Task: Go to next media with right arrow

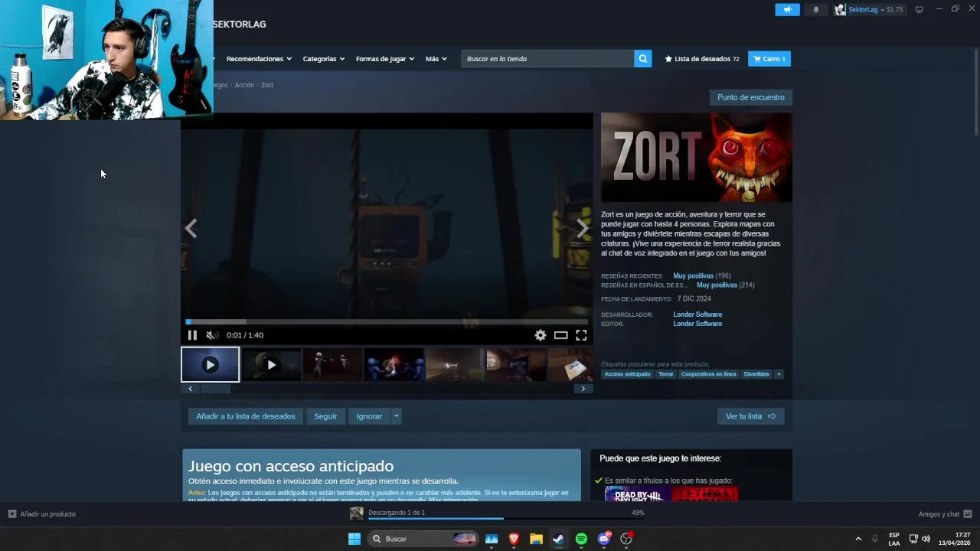Action: pos(583,228)
